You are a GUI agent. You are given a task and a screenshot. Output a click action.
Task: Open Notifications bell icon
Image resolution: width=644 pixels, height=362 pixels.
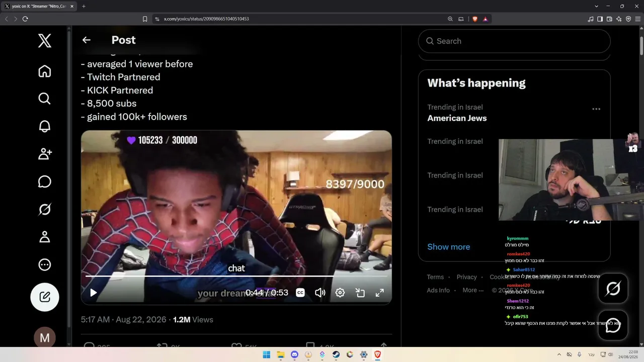click(x=45, y=126)
